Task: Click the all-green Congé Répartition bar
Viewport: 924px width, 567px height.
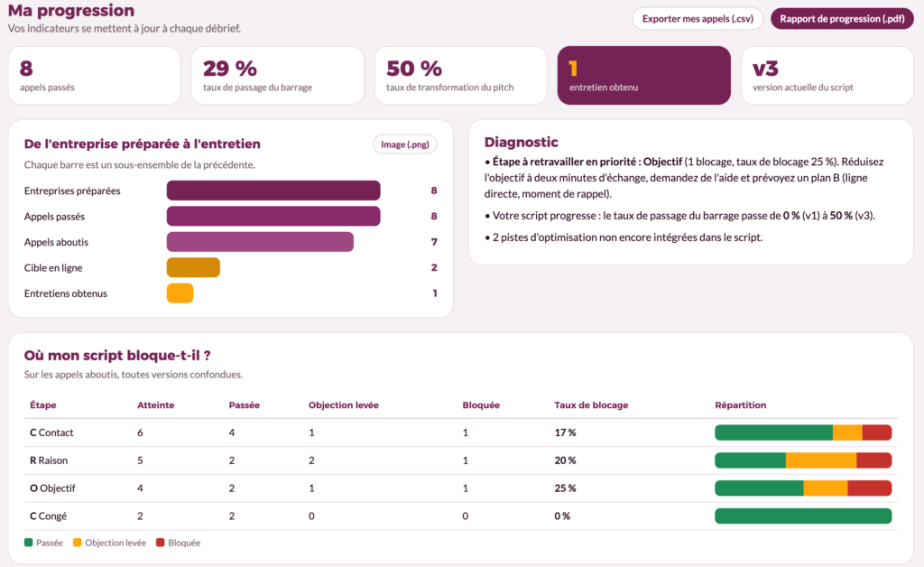Action: [x=803, y=516]
